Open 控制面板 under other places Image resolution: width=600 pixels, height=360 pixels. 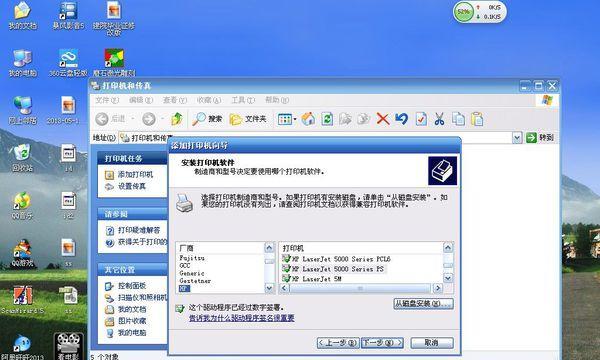click(132, 286)
